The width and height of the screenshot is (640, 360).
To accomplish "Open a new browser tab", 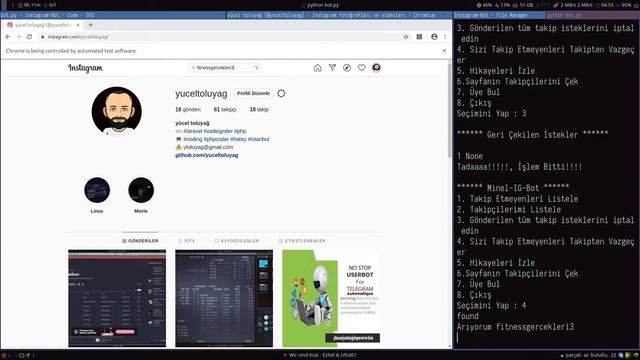I will 91,25.
